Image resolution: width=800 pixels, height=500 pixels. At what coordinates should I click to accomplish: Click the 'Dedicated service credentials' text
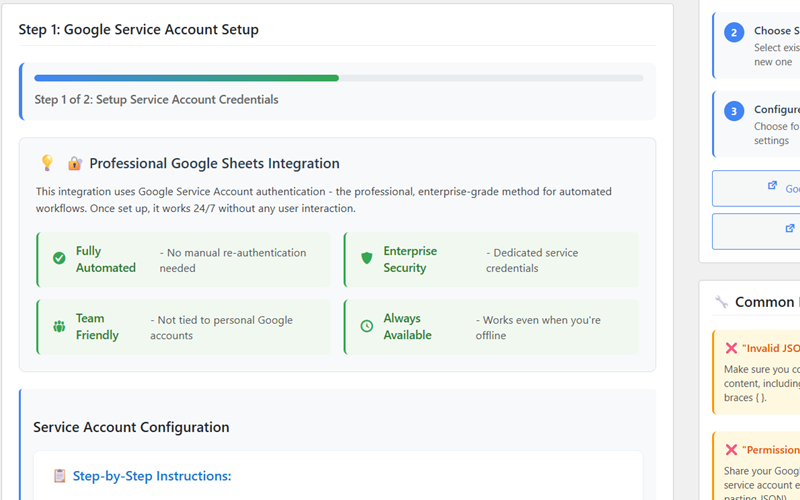click(x=532, y=260)
